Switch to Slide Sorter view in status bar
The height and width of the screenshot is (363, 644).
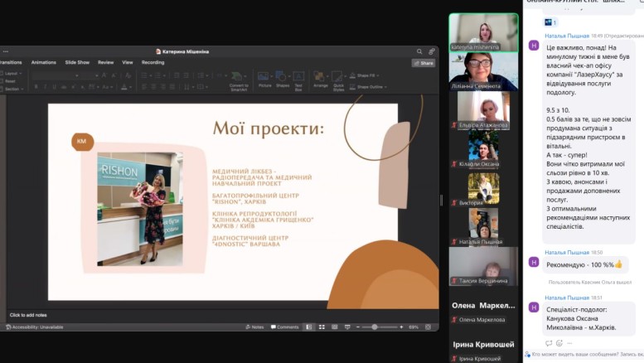(x=322, y=327)
